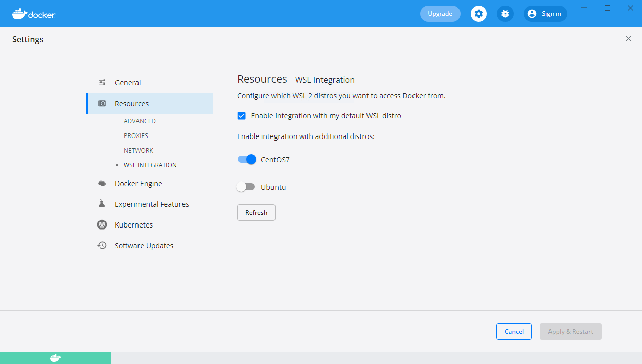Click the Upgrade button
The height and width of the screenshot is (364, 642).
440,14
